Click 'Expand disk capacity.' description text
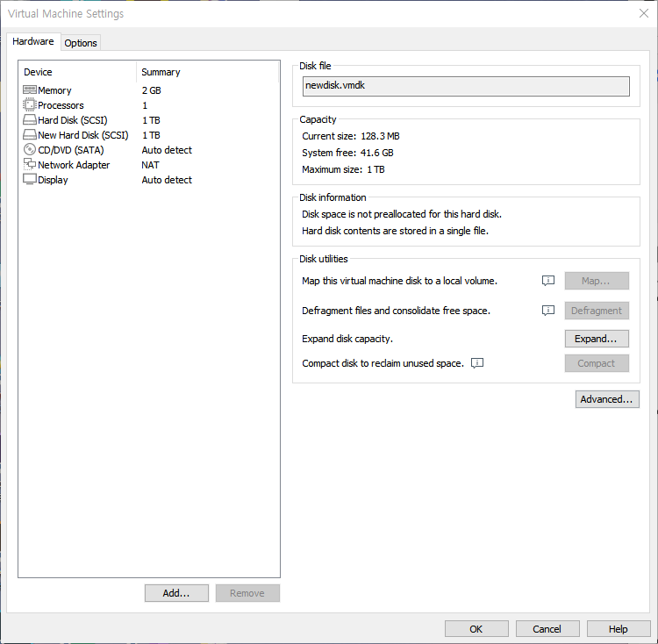The image size is (658, 644). point(347,339)
